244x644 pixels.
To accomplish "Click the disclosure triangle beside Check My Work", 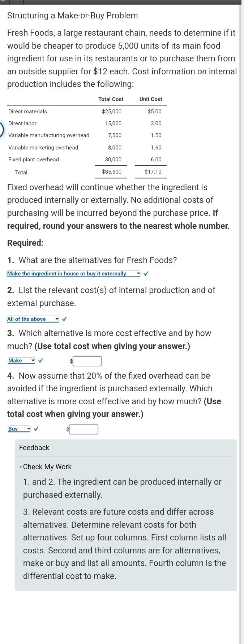I will coord(21,467).
